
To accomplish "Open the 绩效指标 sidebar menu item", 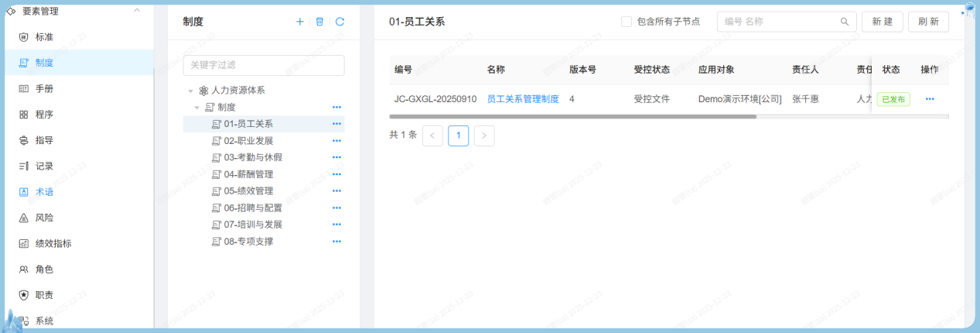I will [x=79, y=243].
